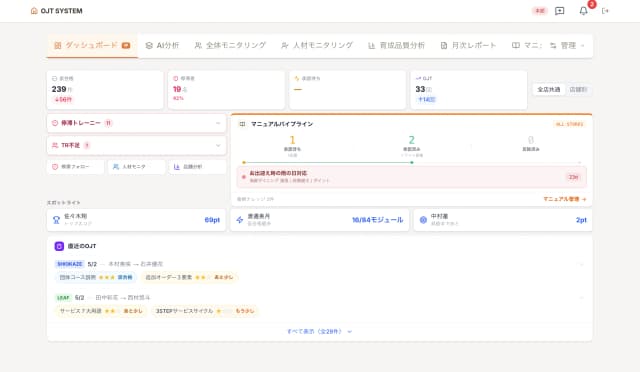Screen dimensions: 640x372
Task: Click the chevron on the TR不足 row
Action: tap(218, 145)
